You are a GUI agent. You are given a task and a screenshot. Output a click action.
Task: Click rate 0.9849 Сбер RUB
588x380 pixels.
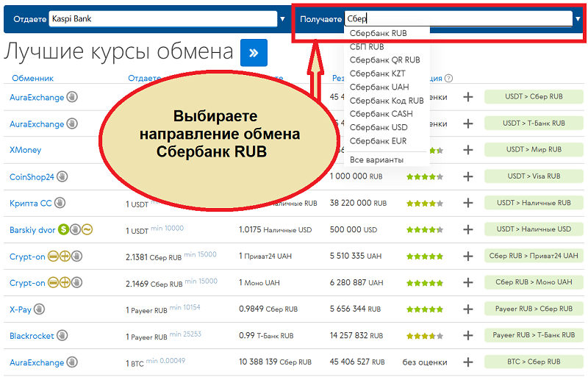tap(268, 309)
